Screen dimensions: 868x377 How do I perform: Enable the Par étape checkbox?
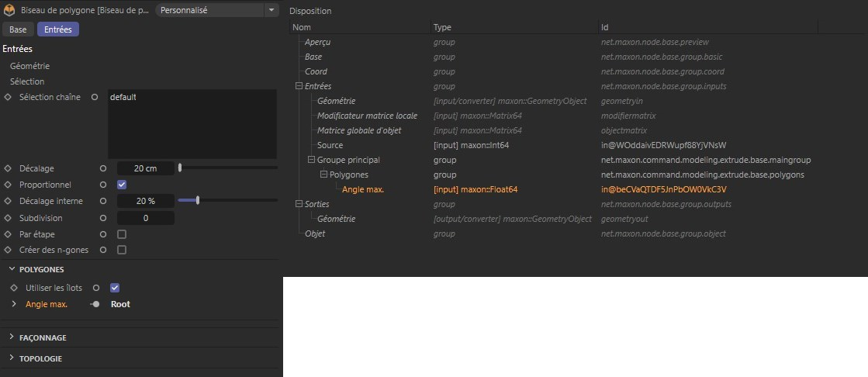pos(122,234)
